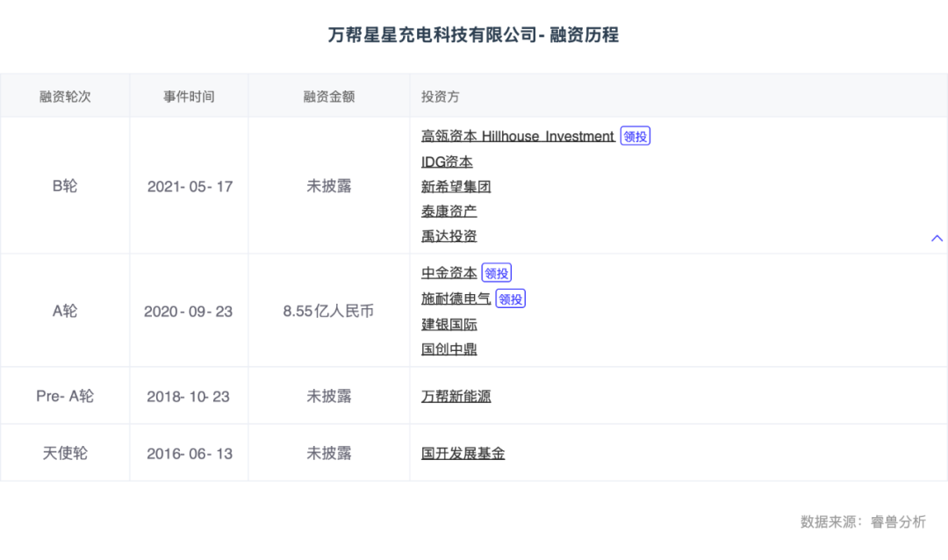The width and height of the screenshot is (948, 560).
Task: Click 领投 badge next to 高瓴资本
Action: click(x=635, y=137)
